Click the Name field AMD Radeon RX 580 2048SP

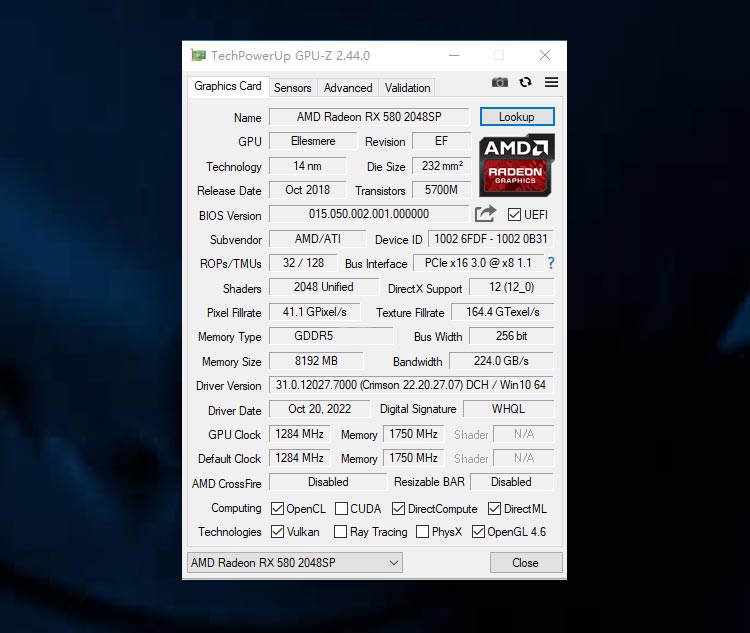click(369, 117)
